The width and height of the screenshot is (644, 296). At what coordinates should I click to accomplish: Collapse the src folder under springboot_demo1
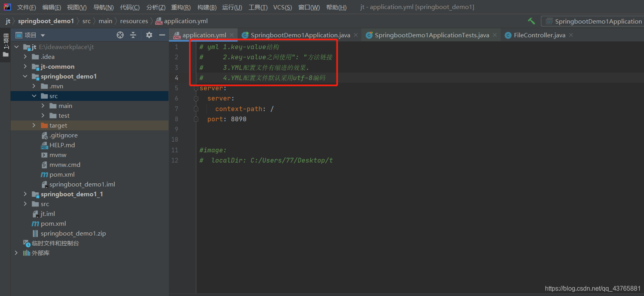[x=34, y=96]
